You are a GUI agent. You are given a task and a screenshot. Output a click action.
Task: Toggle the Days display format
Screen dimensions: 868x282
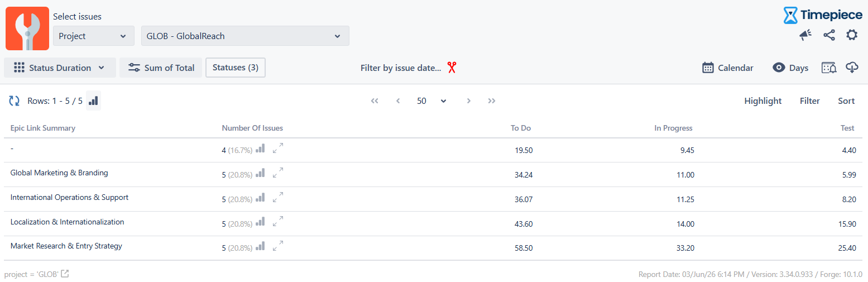point(790,68)
